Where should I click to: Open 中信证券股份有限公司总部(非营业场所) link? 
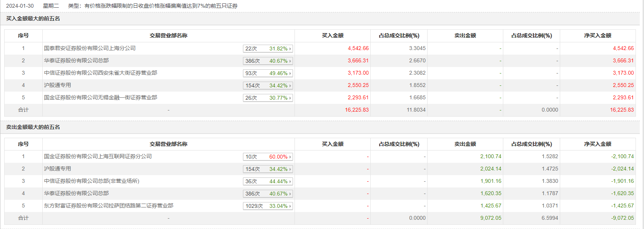[x=92, y=181]
